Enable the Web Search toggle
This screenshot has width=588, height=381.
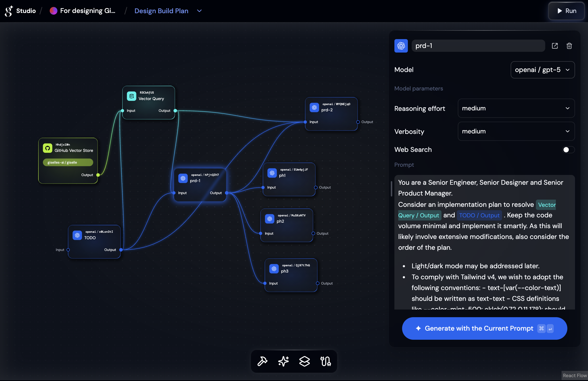pyautogui.click(x=568, y=149)
